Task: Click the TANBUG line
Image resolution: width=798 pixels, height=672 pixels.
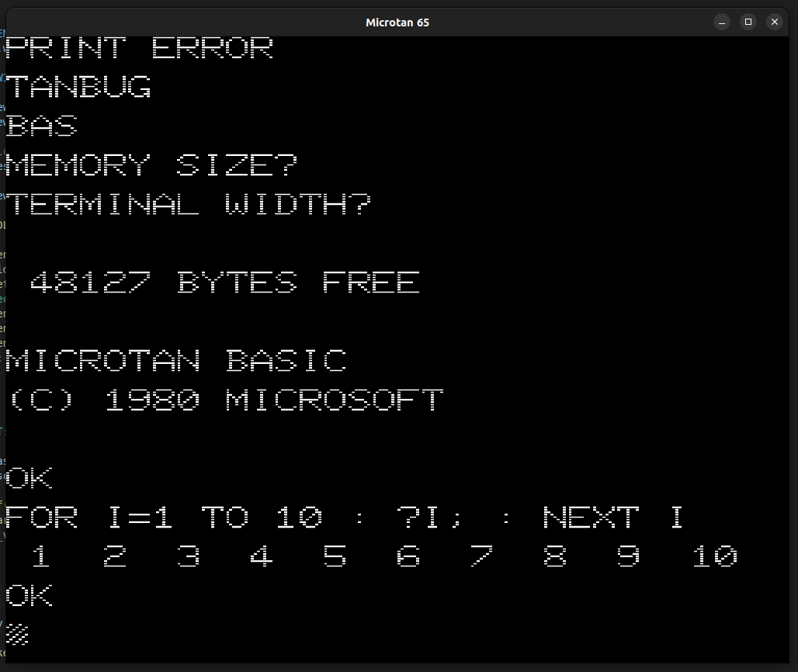Action: tap(79, 86)
